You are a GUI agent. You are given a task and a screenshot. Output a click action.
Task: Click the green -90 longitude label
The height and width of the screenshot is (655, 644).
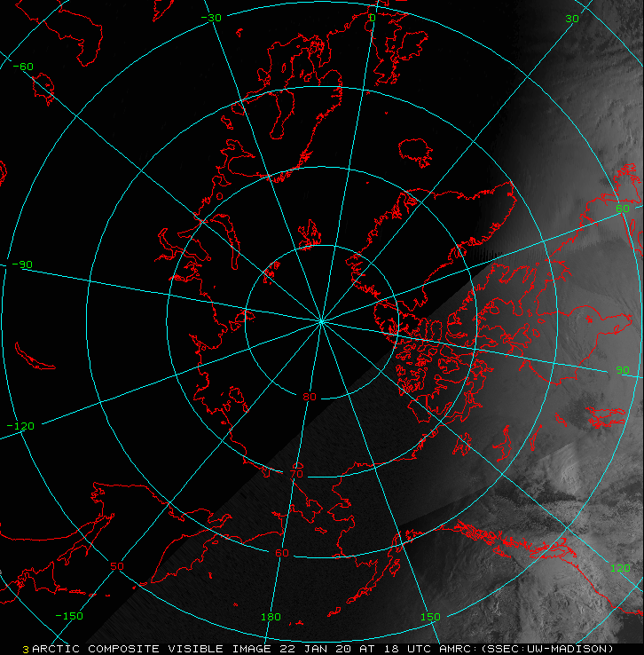[x=22, y=264]
